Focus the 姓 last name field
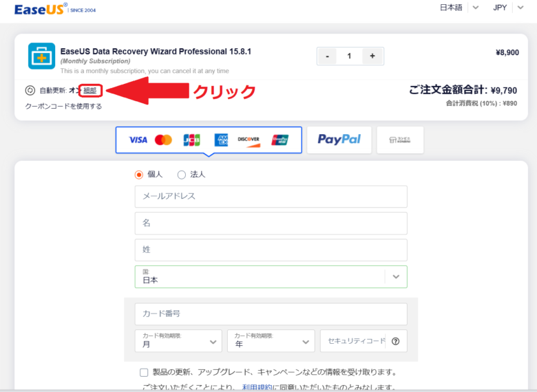537x392 pixels. point(271,250)
